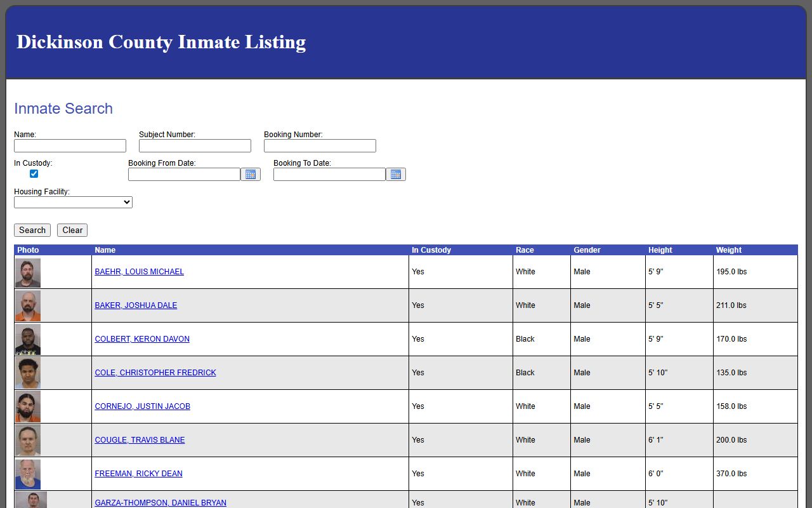Image resolution: width=812 pixels, height=508 pixels.
Task: Open COLBERT, KERON DAVON inmate record
Action: pos(142,339)
